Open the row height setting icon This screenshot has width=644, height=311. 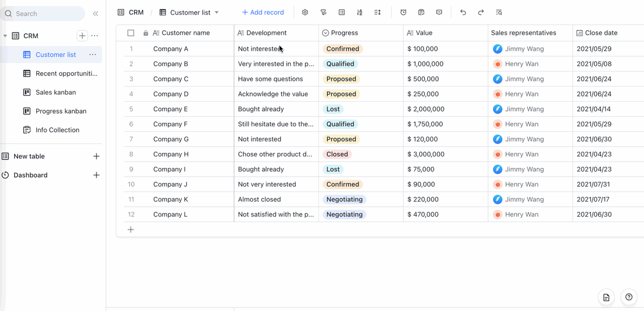[378, 13]
